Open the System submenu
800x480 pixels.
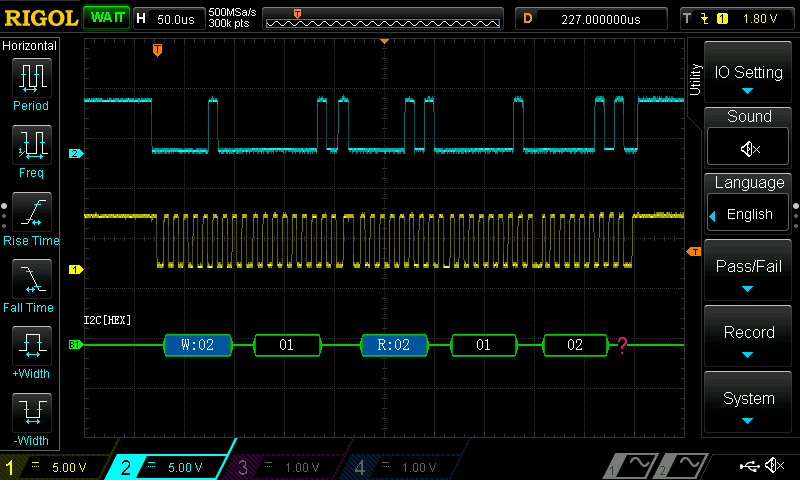748,403
